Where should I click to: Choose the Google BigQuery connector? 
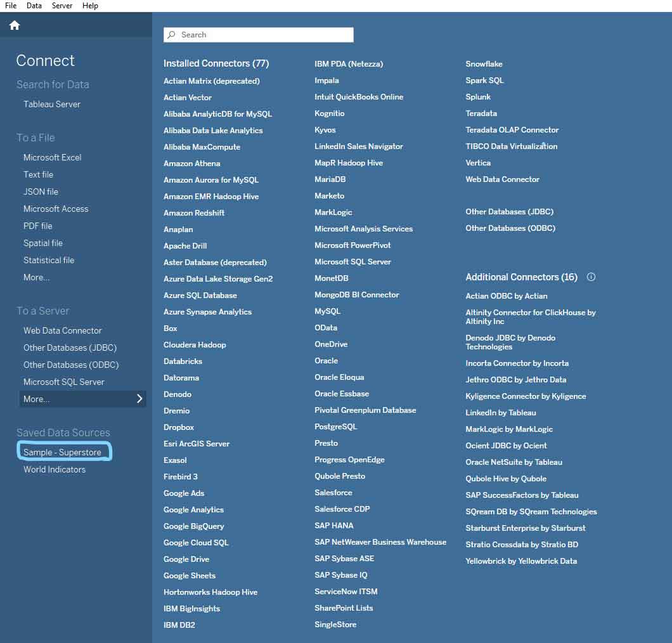[x=193, y=526]
